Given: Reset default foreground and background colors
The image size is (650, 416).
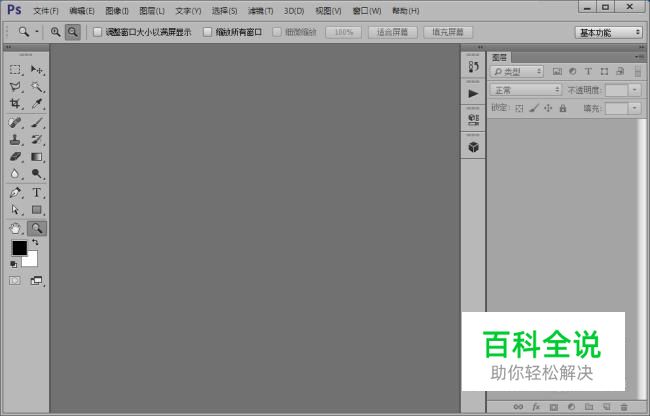Looking at the screenshot, I should pos(14,264).
